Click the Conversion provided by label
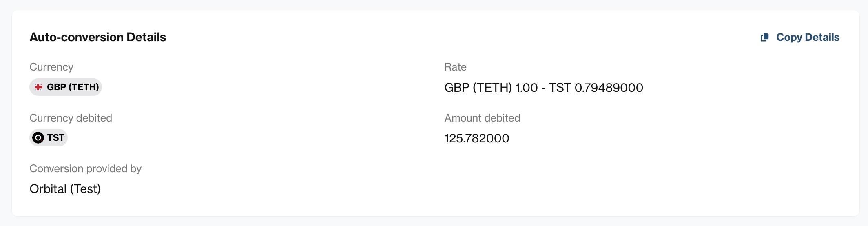 (x=86, y=168)
